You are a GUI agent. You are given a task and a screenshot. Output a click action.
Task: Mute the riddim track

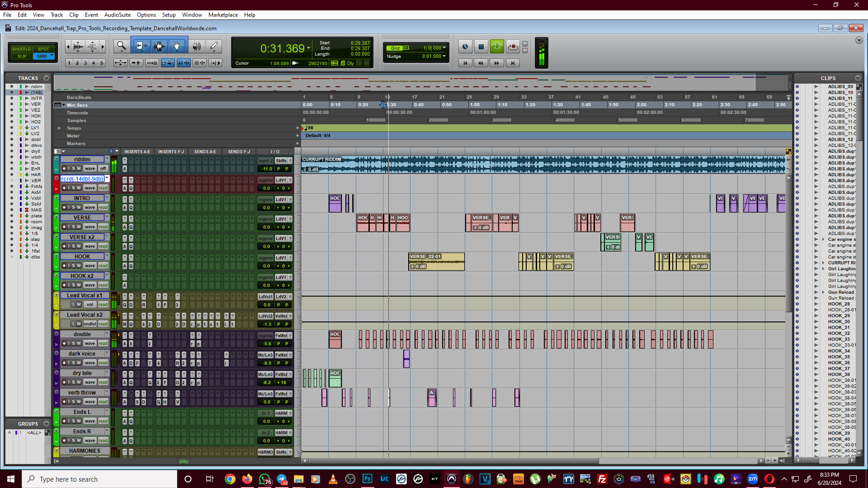pos(79,169)
